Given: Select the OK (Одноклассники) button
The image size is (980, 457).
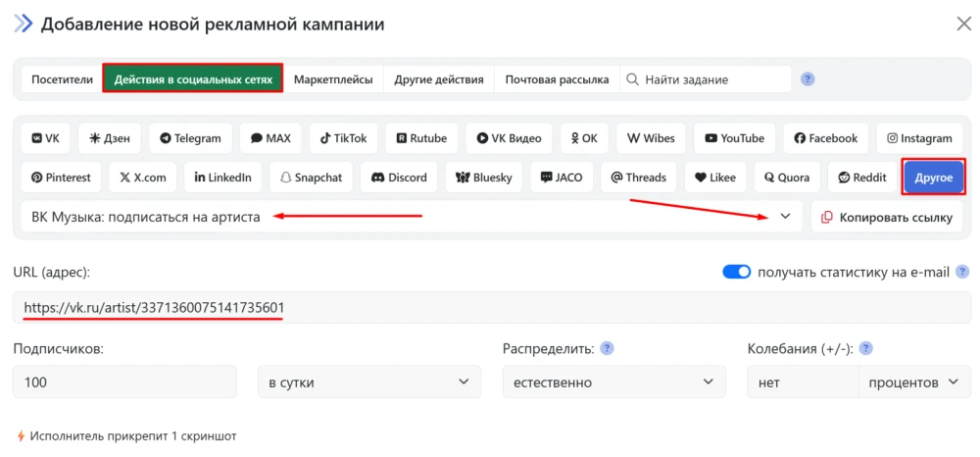Looking at the screenshot, I should [584, 138].
